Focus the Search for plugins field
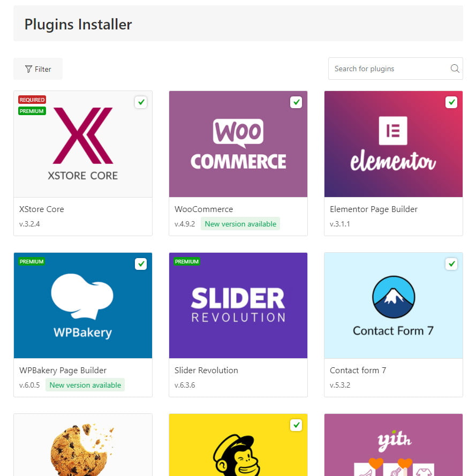The image size is (476, 476). click(x=395, y=69)
